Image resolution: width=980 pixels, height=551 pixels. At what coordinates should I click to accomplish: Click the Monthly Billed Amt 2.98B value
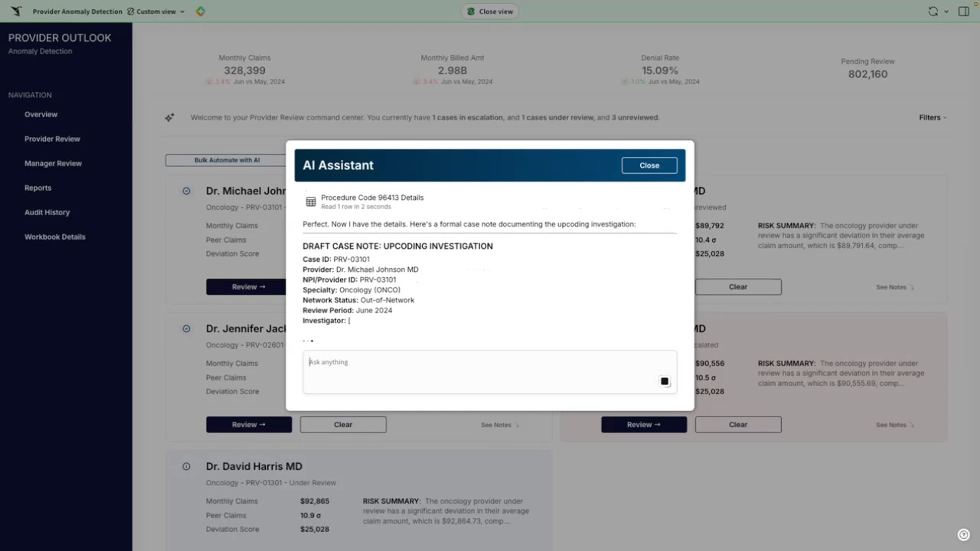click(x=452, y=71)
